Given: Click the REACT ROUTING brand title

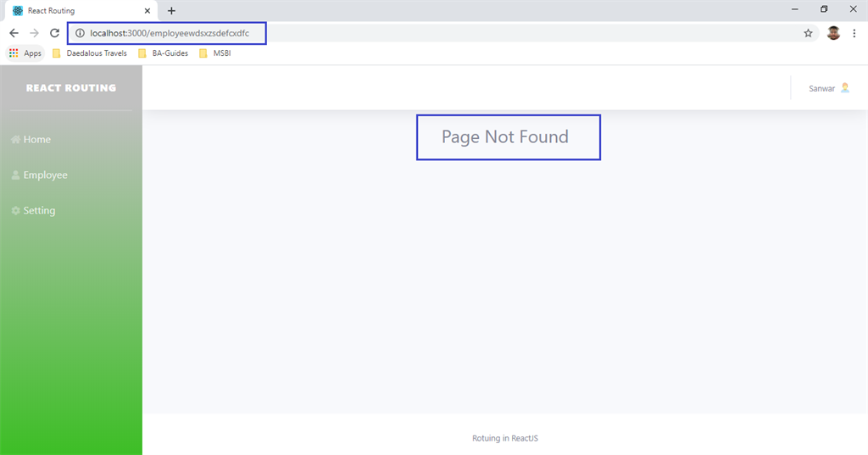Looking at the screenshot, I should (71, 88).
